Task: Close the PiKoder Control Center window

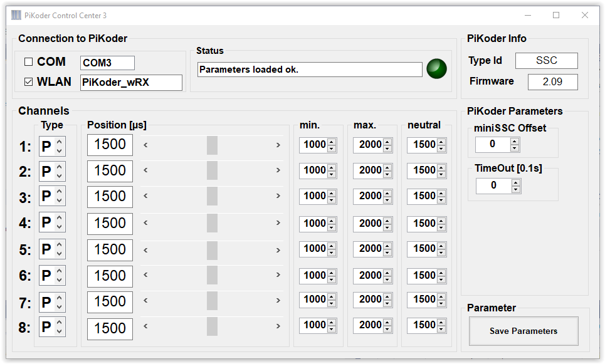Action: 585,16
